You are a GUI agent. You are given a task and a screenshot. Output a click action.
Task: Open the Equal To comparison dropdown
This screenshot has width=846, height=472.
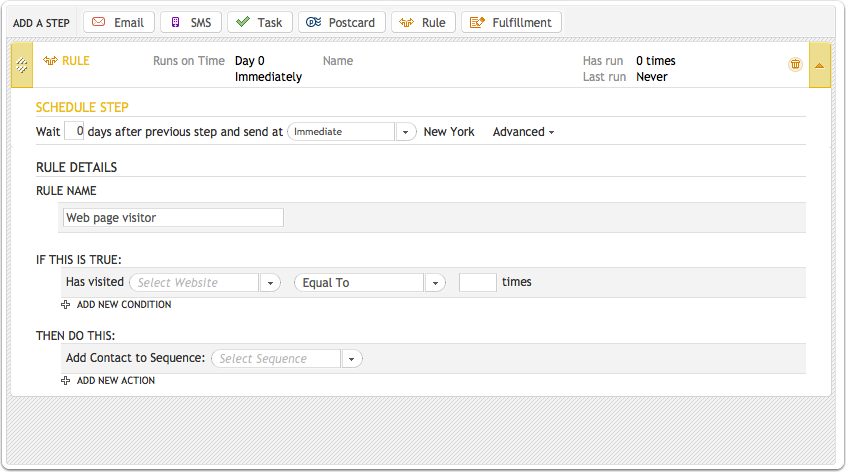pos(435,283)
